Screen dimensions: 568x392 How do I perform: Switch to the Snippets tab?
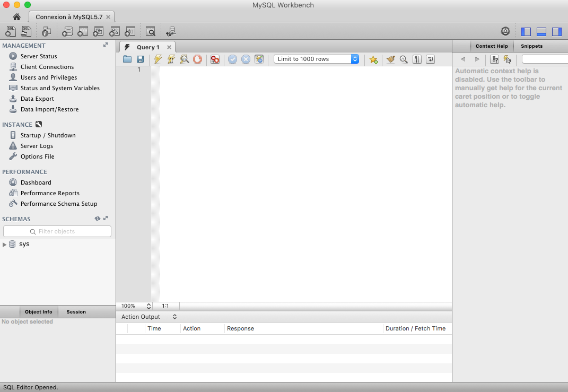click(531, 46)
